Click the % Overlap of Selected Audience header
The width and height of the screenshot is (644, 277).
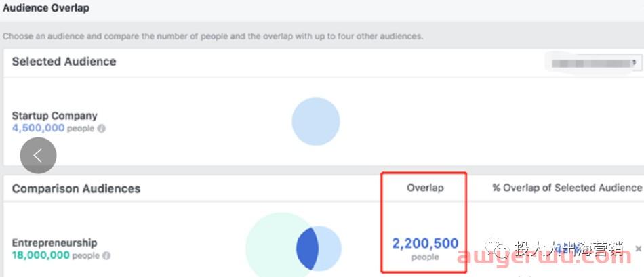[567, 188]
